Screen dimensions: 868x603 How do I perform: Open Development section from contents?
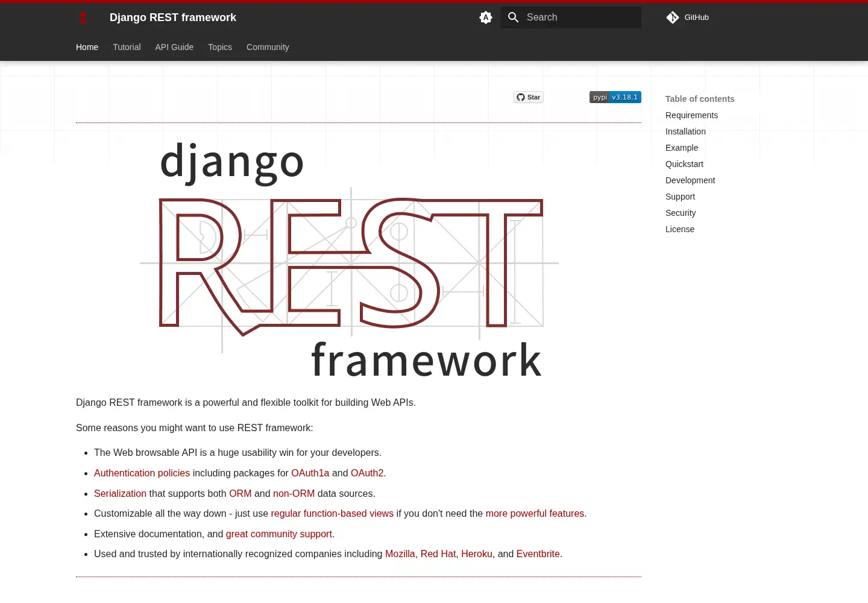(690, 180)
